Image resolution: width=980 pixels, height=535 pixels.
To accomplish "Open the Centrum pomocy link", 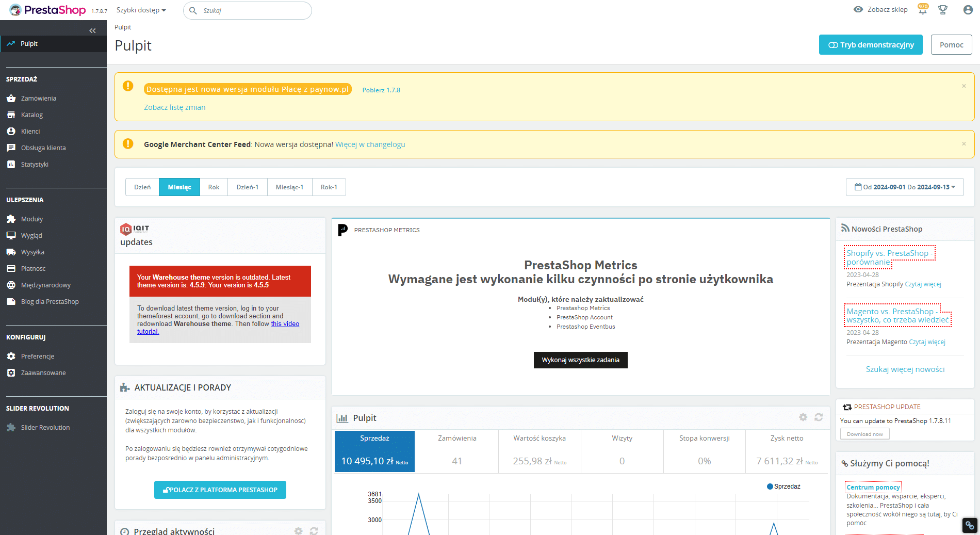I will pos(873,487).
